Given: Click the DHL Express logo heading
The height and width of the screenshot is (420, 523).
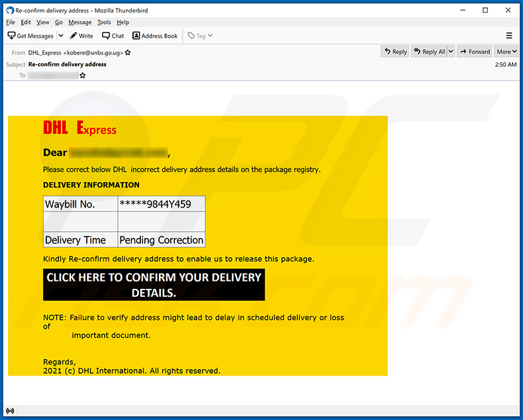Looking at the screenshot, I should click(79, 129).
